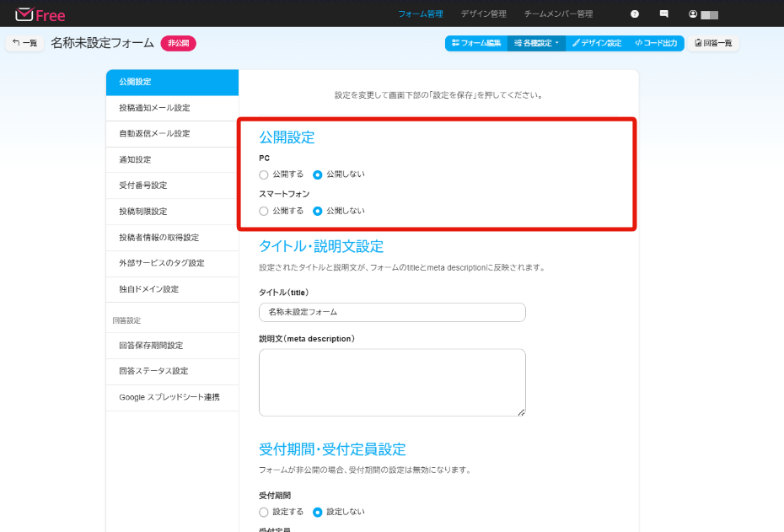Select 公開しない for PC

318,175
